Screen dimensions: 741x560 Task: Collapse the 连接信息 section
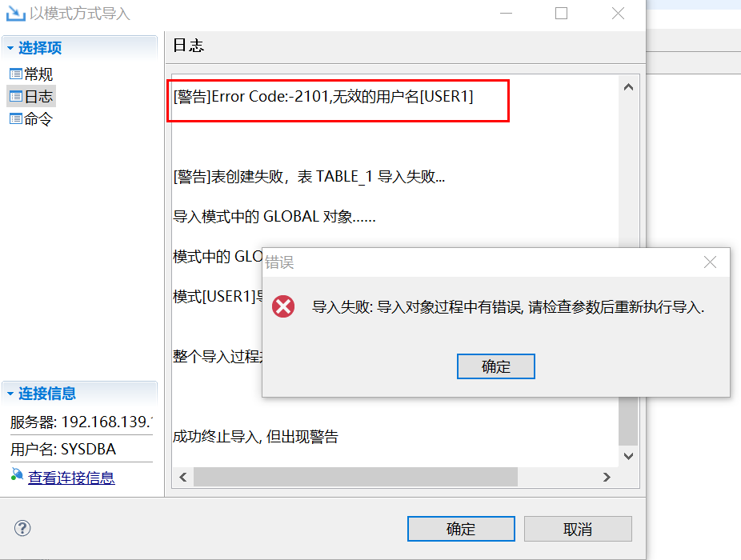(x=10, y=393)
